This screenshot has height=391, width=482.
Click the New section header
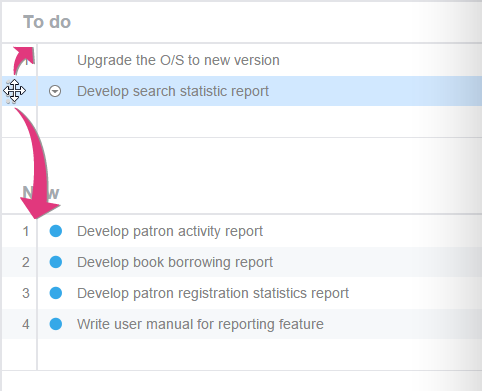coord(41,193)
